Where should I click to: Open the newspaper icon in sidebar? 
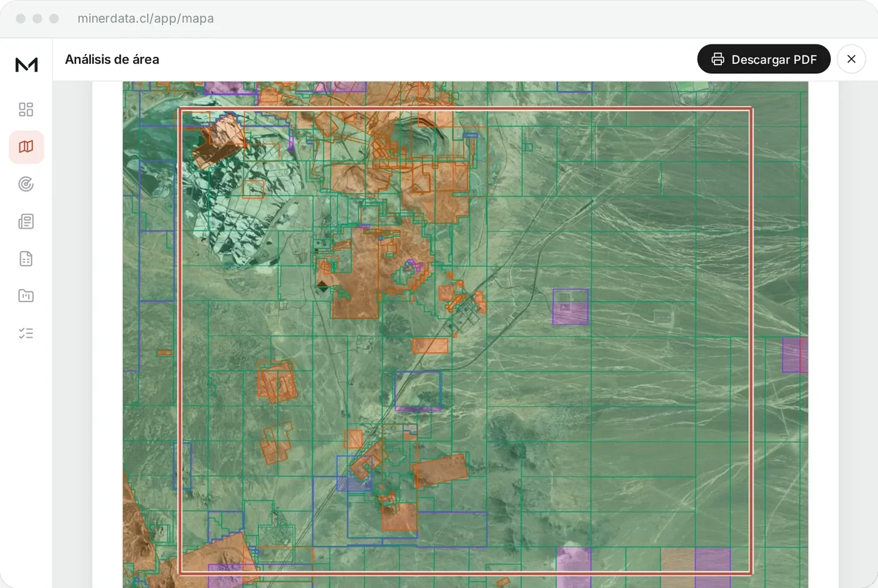[x=26, y=221]
